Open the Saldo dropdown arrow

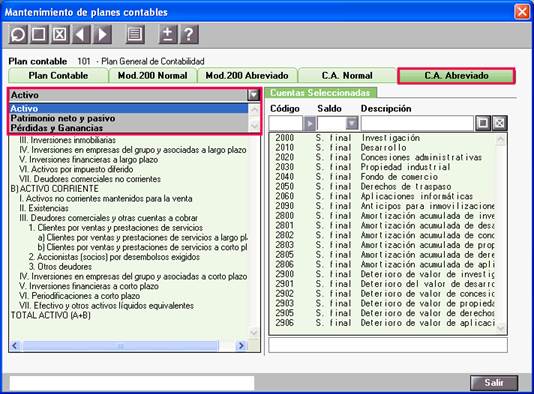pyautogui.click(x=352, y=123)
